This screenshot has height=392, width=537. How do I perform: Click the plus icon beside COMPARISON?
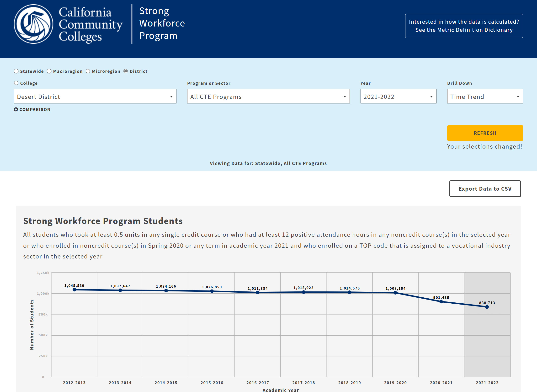(x=16, y=109)
